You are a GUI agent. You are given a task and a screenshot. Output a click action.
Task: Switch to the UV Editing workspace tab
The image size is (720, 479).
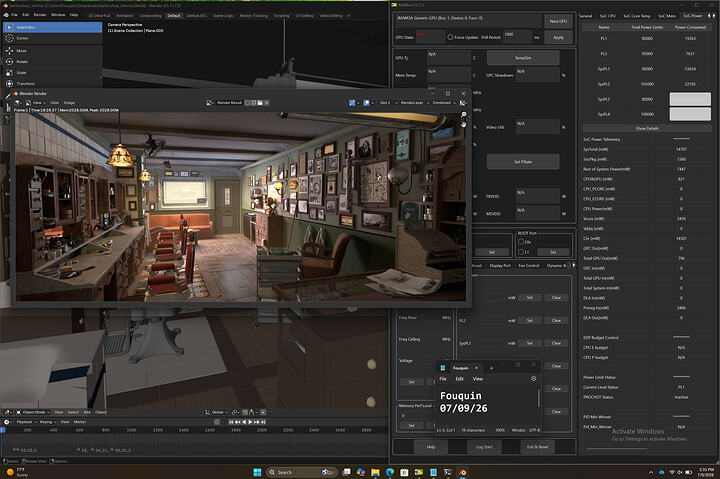[x=304, y=16]
